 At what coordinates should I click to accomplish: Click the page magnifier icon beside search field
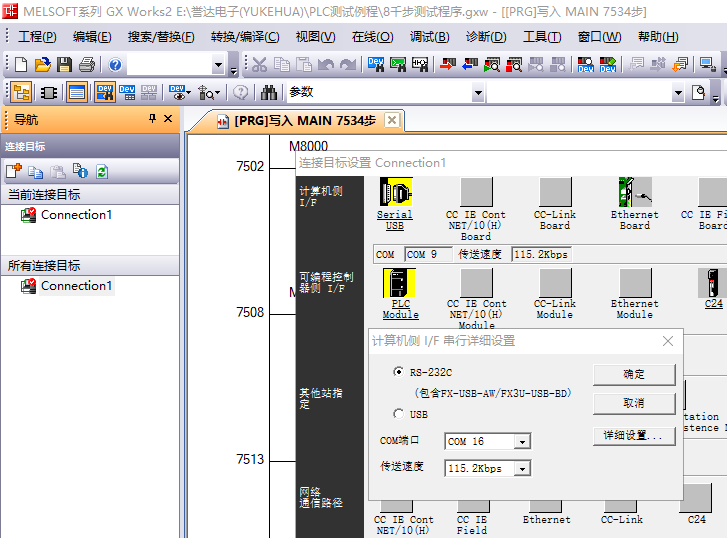pyautogui.click(x=698, y=93)
